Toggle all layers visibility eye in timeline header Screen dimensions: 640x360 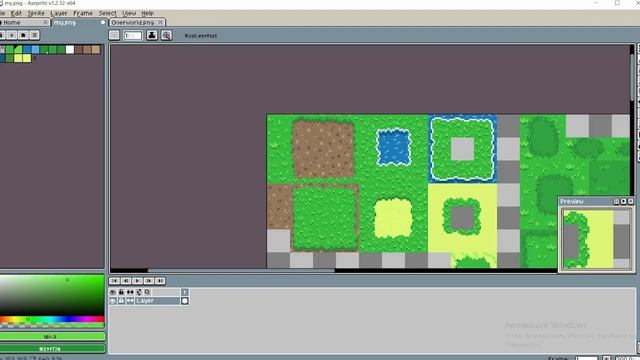pyautogui.click(x=113, y=292)
